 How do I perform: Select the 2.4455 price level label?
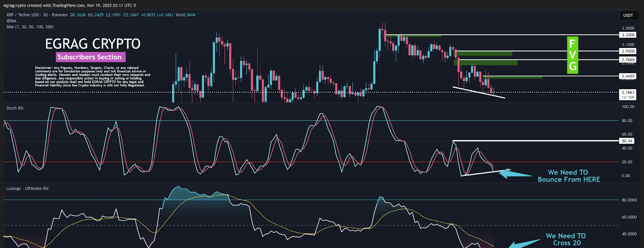click(x=628, y=76)
